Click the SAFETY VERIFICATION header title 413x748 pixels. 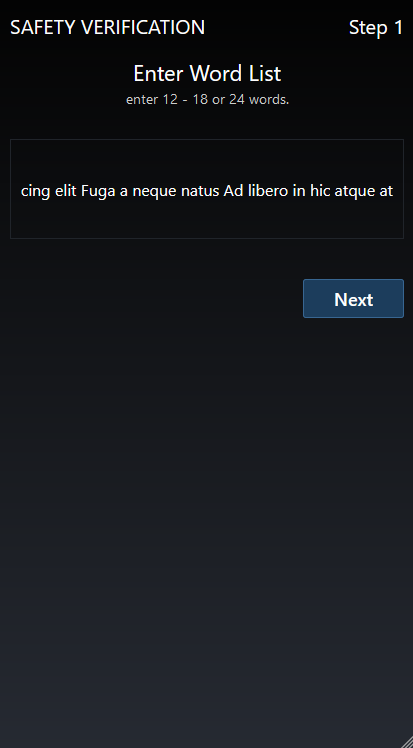click(x=107, y=28)
